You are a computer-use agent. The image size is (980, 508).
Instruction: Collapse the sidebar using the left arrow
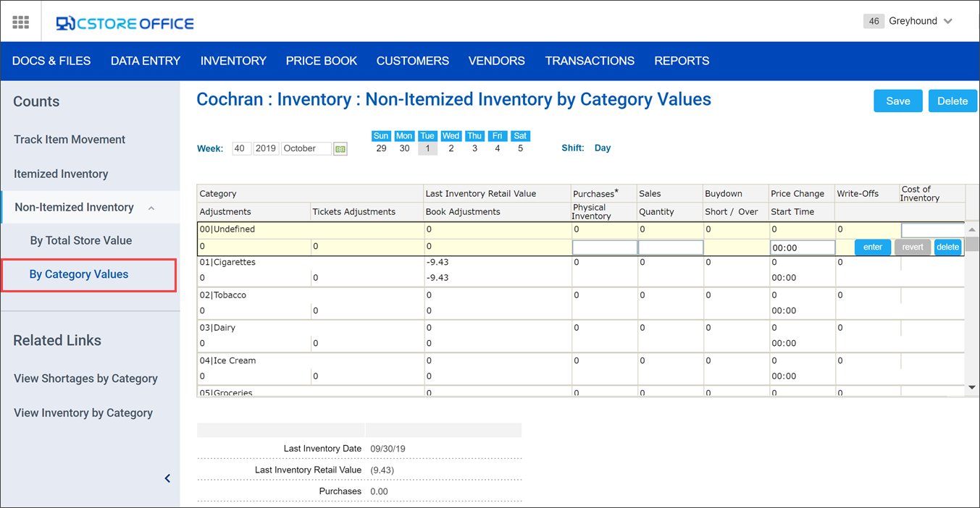click(167, 478)
